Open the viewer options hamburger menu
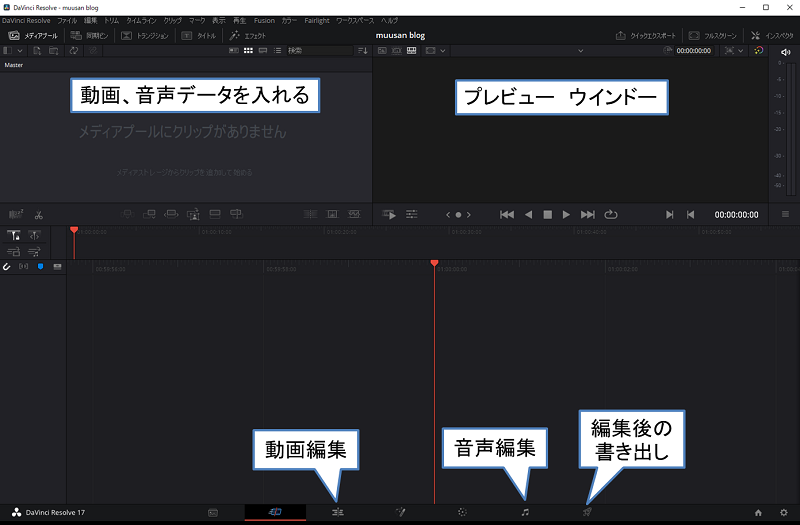The height and width of the screenshot is (525, 800). coord(785,214)
